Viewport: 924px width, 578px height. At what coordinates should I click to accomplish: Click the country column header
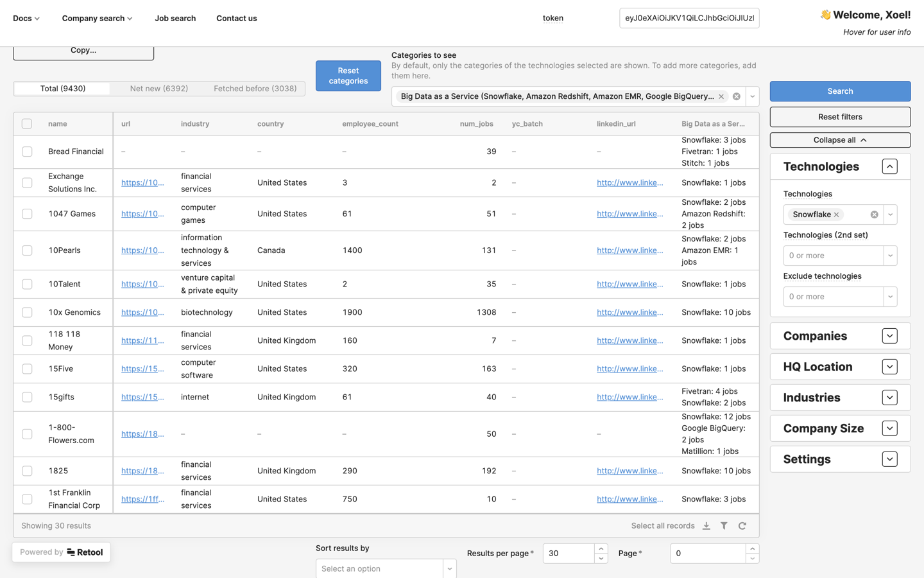(x=271, y=124)
